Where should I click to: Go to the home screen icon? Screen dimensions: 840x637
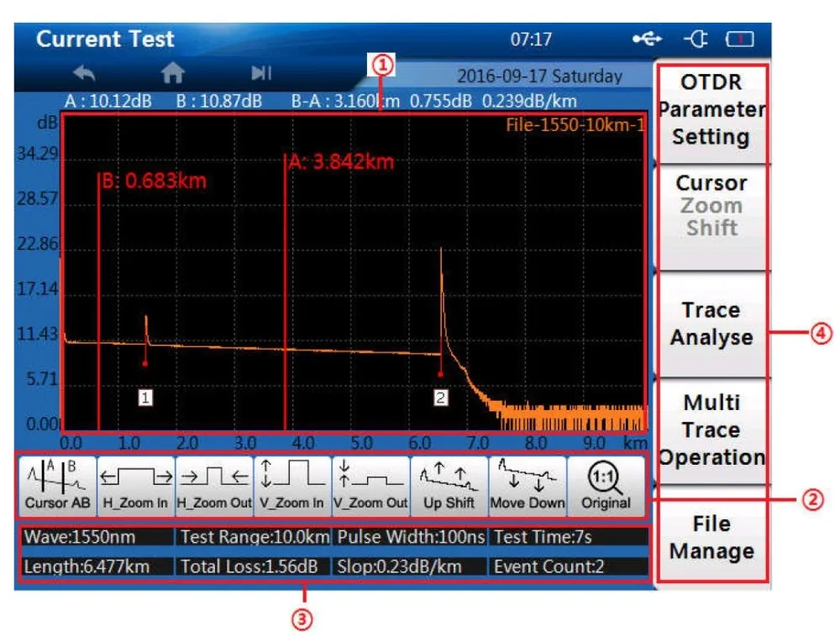pos(172,72)
